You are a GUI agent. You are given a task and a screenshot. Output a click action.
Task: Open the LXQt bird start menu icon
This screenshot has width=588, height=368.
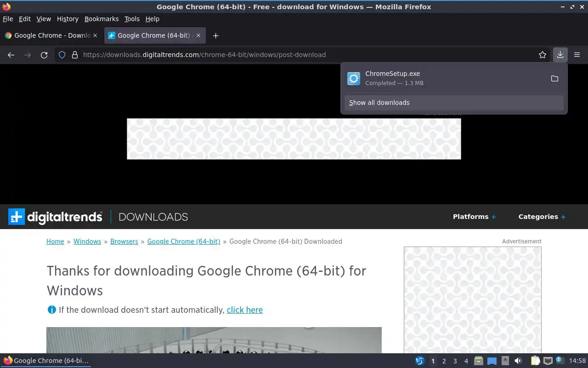[x=420, y=361]
